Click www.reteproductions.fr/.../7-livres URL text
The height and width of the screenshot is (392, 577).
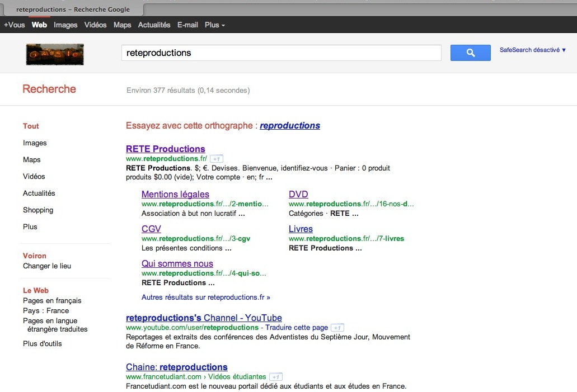[346, 238]
